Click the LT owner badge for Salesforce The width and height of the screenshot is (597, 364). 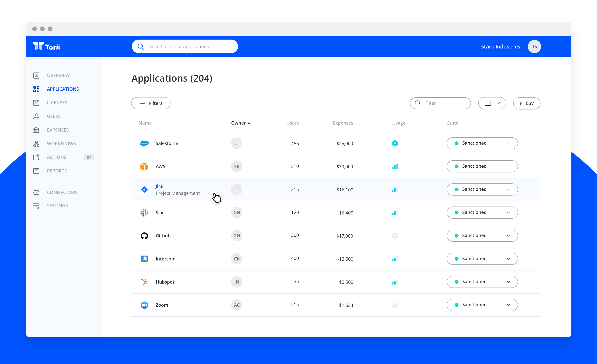tap(236, 143)
